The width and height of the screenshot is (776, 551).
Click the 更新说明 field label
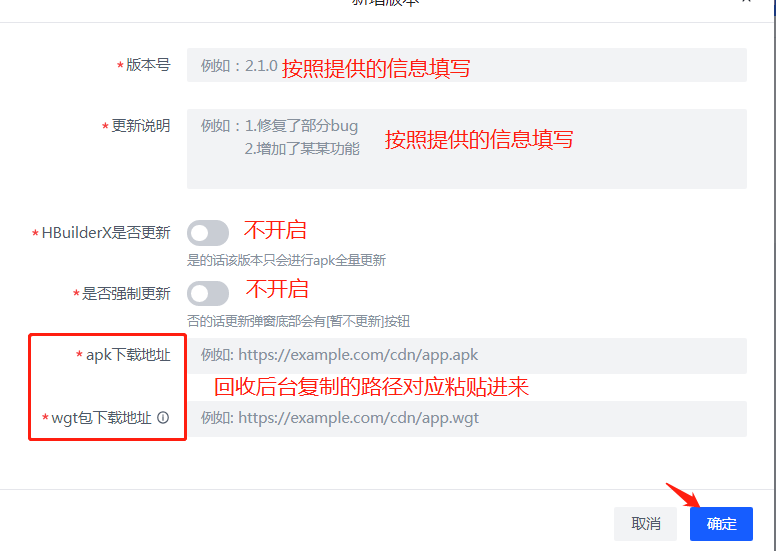141,126
